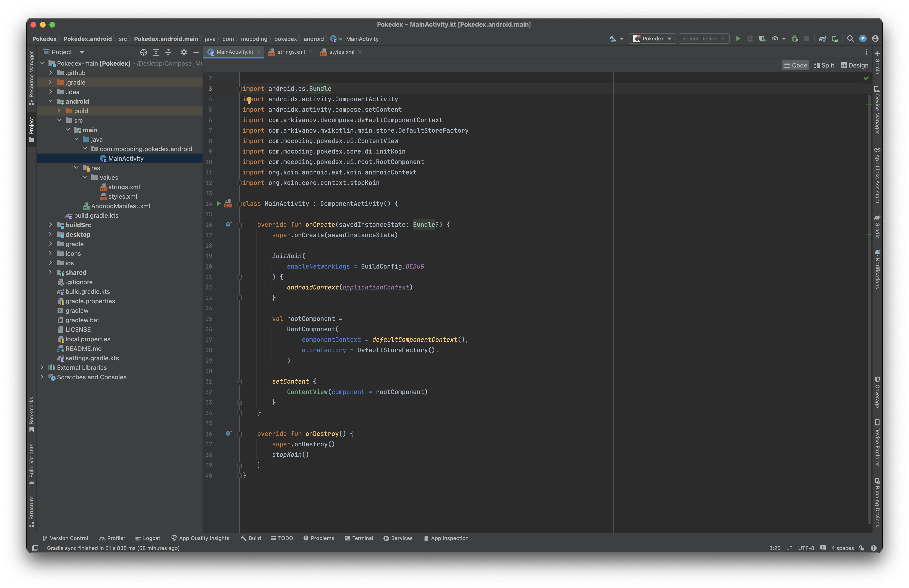
Task: Toggle the Gemini tool window sidebar
Action: [877, 63]
